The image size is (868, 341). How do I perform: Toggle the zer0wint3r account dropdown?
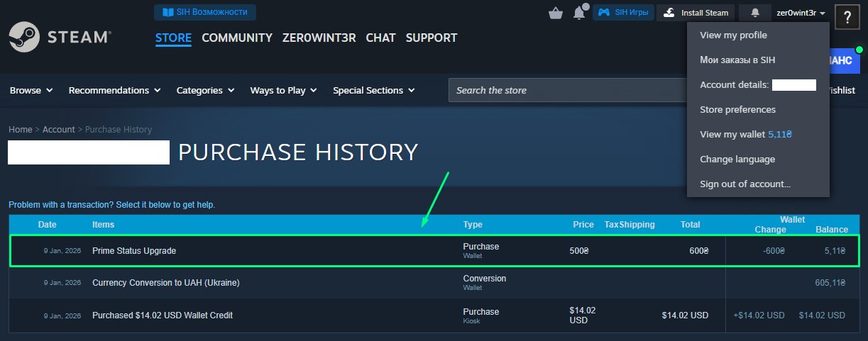(x=801, y=13)
